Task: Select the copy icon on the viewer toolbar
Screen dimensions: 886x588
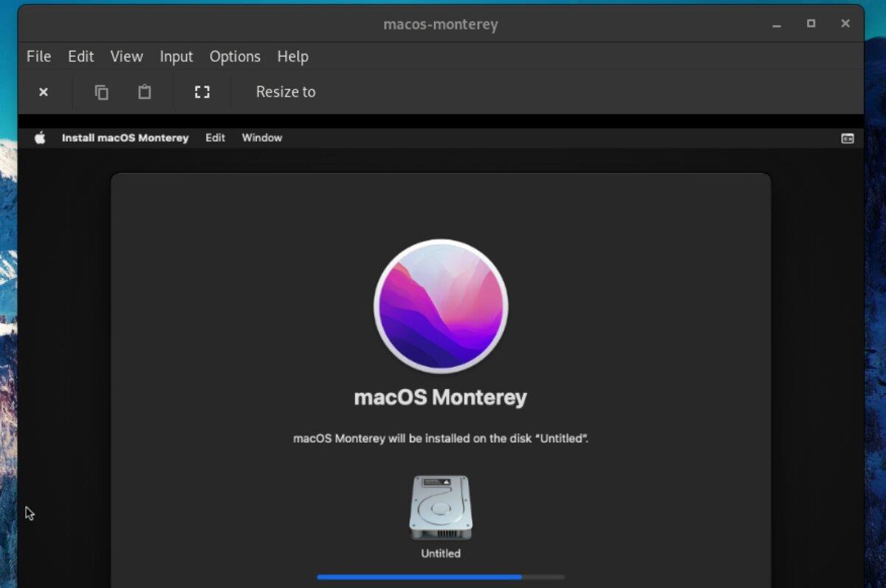Action: click(101, 91)
